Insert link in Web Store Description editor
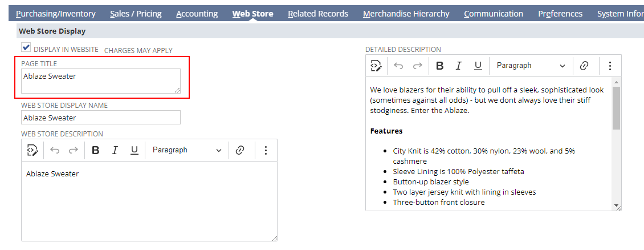 [x=240, y=150]
